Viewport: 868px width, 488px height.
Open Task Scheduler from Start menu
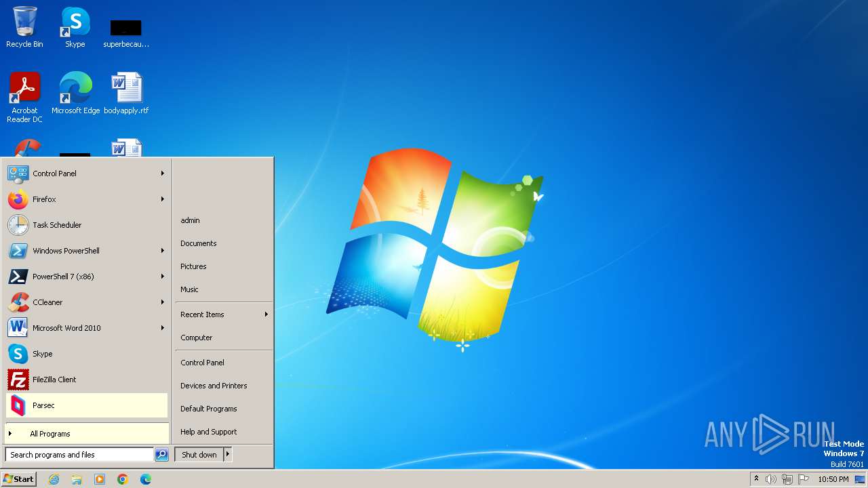pos(87,225)
